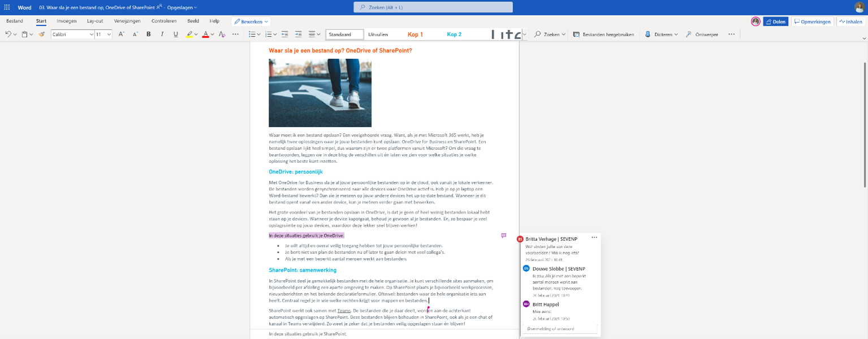Click the co-author presence avatar near Delen
This screenshot has height=339, width=868.
(755, 21)
